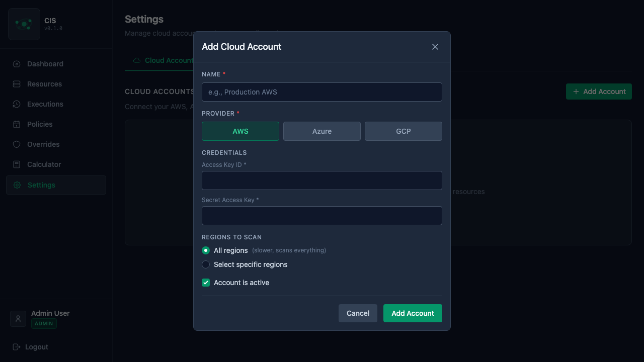Click the Overrides shield icon in sidebar

[17, 144]
